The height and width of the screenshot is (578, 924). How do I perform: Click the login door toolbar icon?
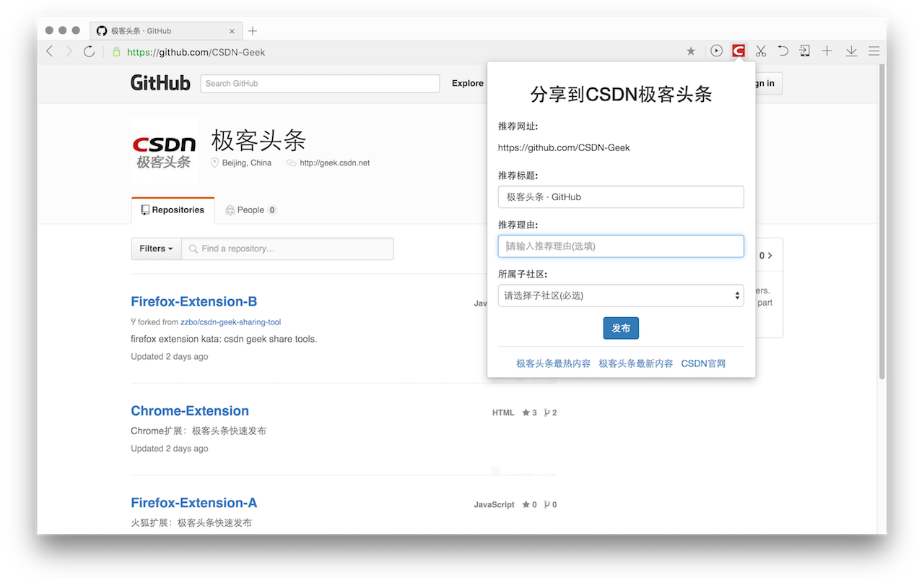(x=804, y=51)
